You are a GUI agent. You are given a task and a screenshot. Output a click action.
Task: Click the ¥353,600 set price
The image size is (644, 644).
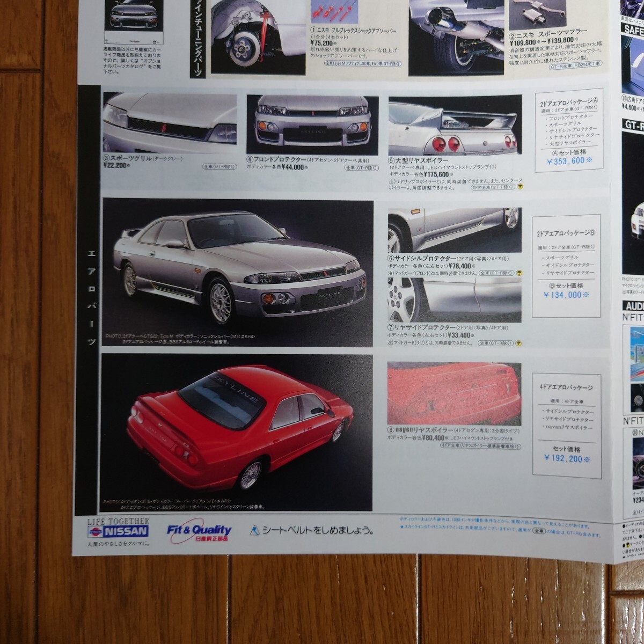click(x=569, y=160)
